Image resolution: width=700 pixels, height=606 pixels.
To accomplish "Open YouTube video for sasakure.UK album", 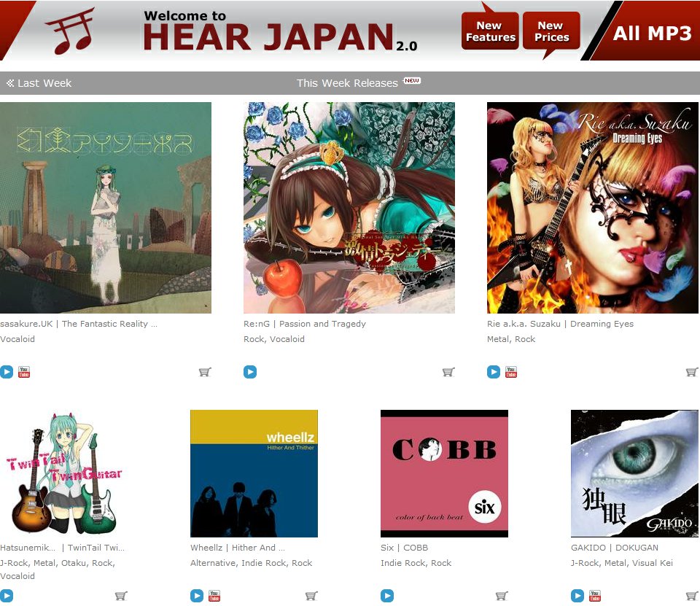I will click(23, 372).
